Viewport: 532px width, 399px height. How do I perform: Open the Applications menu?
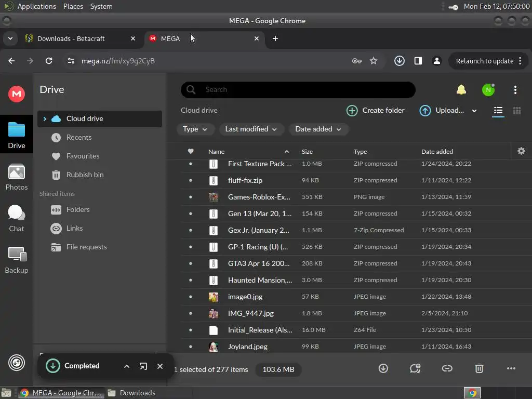pyautogui.click(x=37, y=6)
